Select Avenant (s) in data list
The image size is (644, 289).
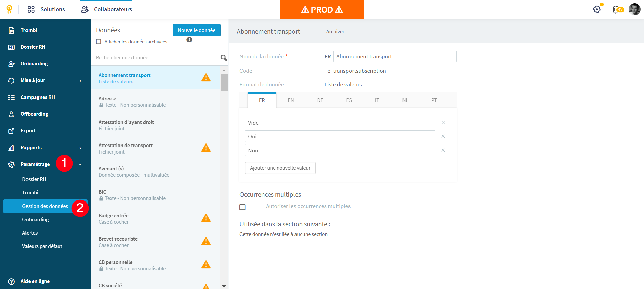click(155, 172)
